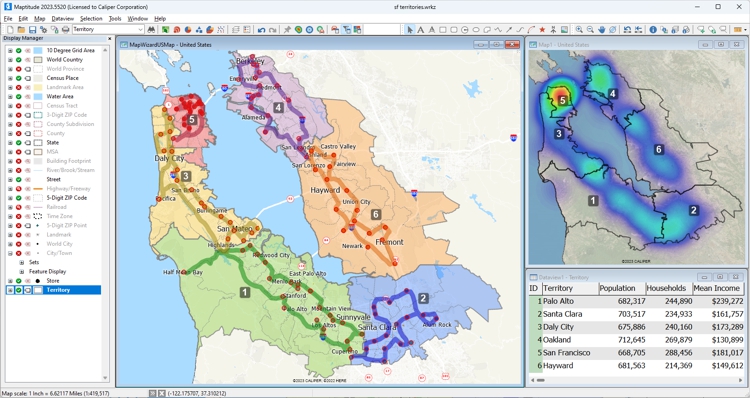Viewport: 750px width, 398px height.
Task: Select the line arrow drawing tool
Action: pyautogui.click(x=509, y=30)
